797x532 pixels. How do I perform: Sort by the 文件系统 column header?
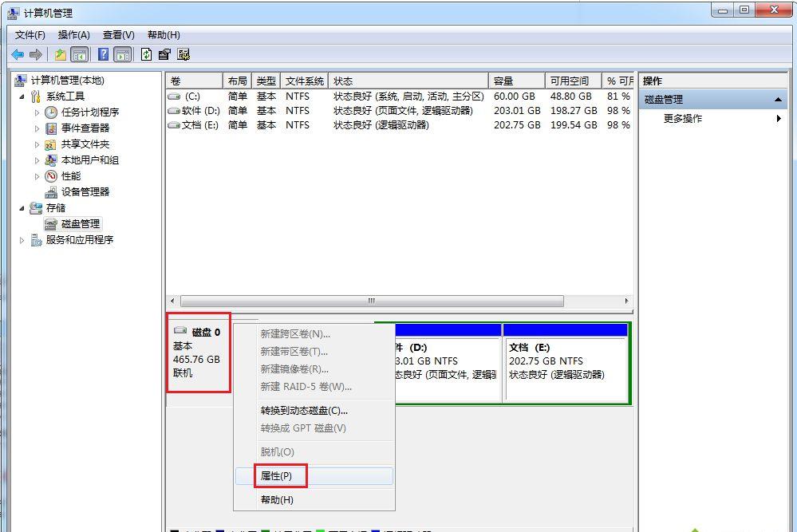[x=305, y=81]
